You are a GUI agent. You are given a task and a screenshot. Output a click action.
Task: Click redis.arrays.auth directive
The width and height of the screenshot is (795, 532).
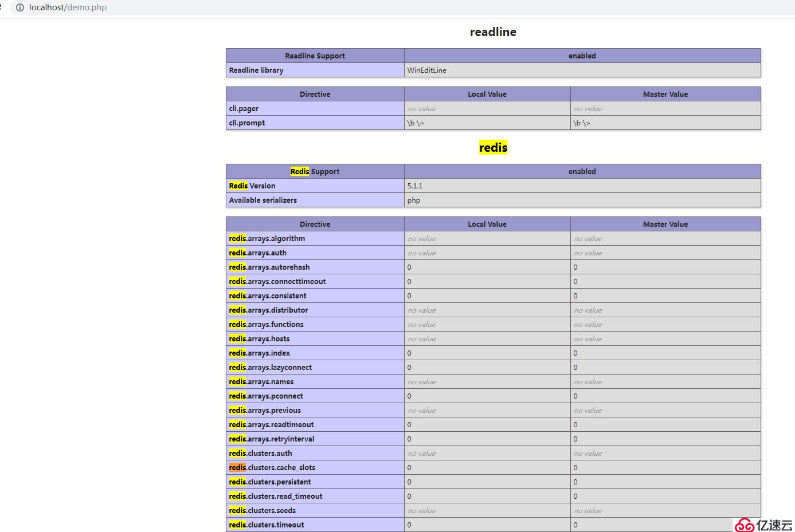(258, 253)
